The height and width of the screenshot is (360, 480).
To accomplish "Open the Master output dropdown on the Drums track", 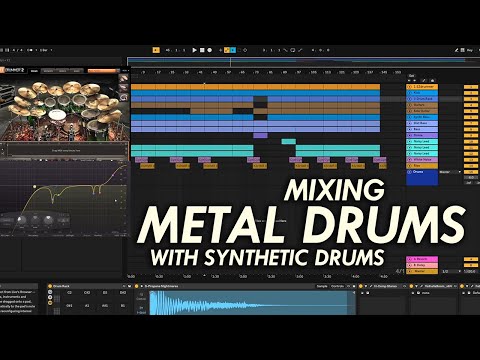I will (450, 172).
